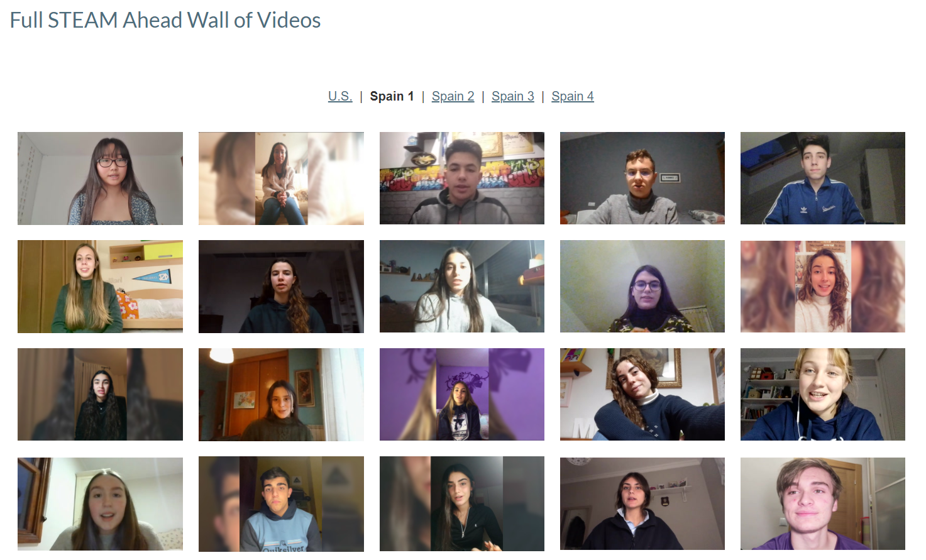Screen dimensions: 926x560
Task: Open video of curly-haired girl taking selfie
Action: tap(642, 395)
